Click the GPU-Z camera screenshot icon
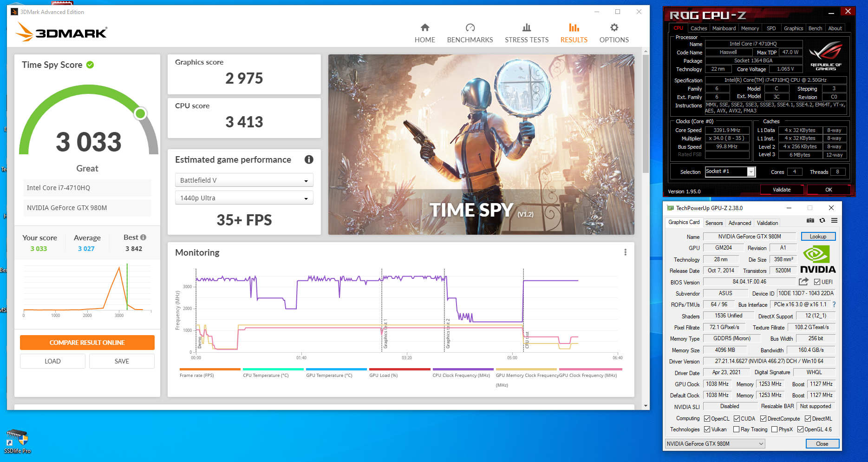Viewport: 868px width, 462px height. click(810, 220)
